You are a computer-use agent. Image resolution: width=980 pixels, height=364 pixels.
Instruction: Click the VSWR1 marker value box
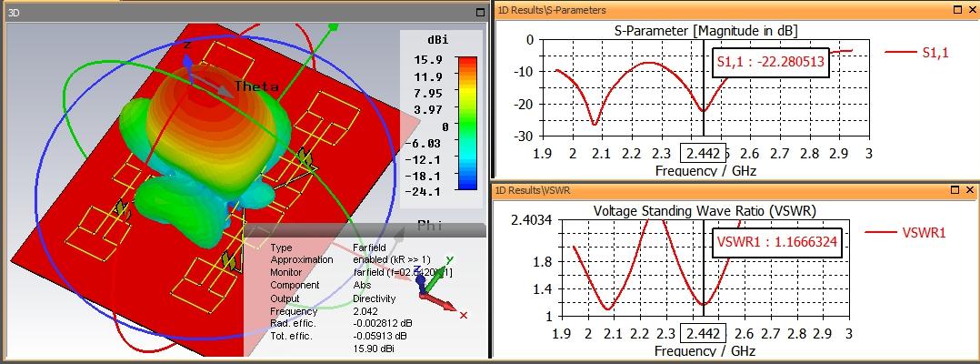pos(776,241)
